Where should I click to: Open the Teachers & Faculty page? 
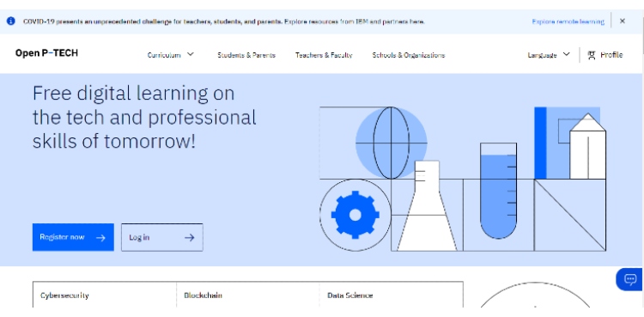324,55
